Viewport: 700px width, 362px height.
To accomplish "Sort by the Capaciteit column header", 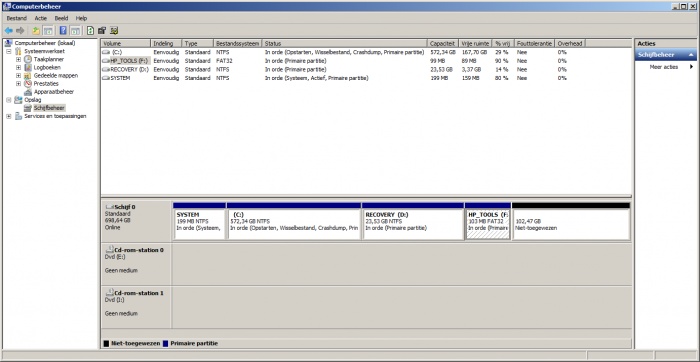I will click(443, 43).
